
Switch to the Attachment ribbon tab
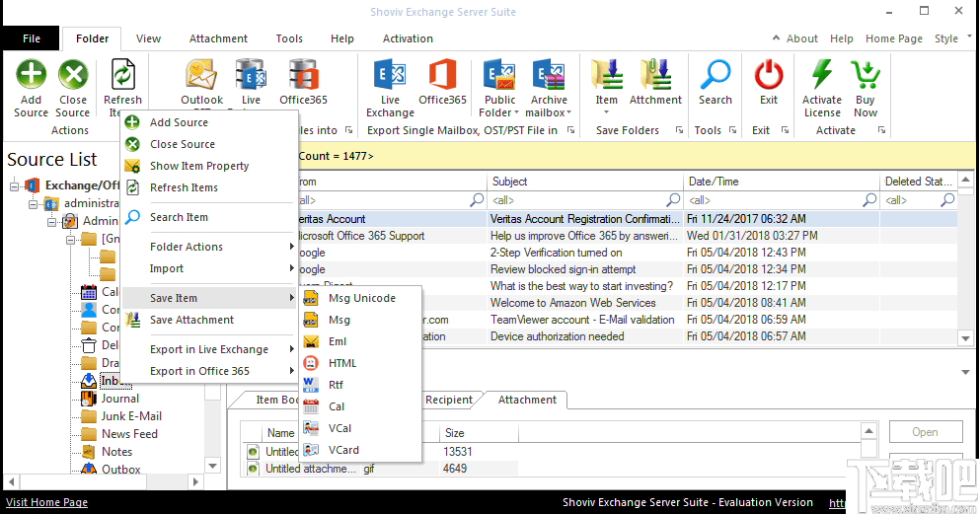click(x=218, y=38)
